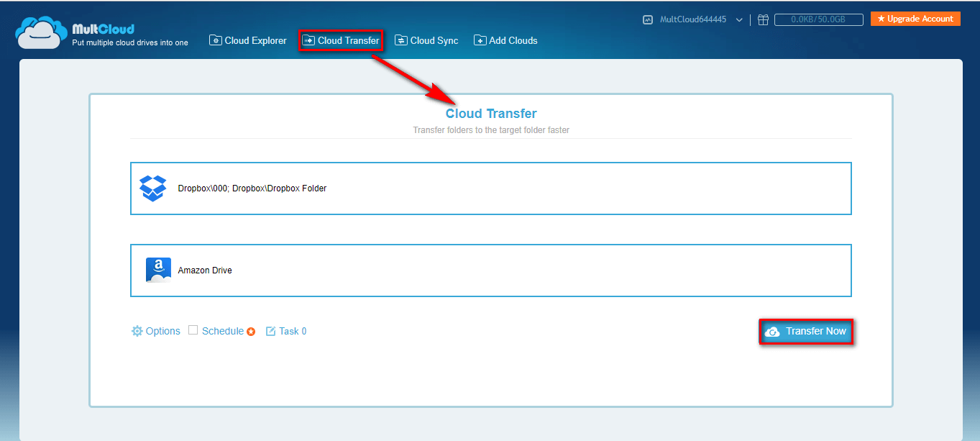980x441 pixels.
Task: Click the Task edit icon
Action: click(271, 331)
